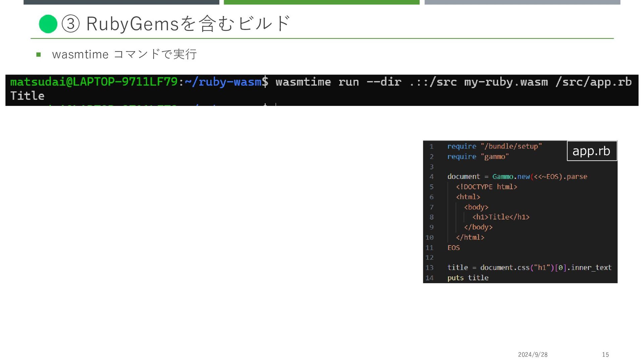Screen dimensions: 644x362
Task: Click the light gray progress bar segment
Action: click(x=522, y=2)
